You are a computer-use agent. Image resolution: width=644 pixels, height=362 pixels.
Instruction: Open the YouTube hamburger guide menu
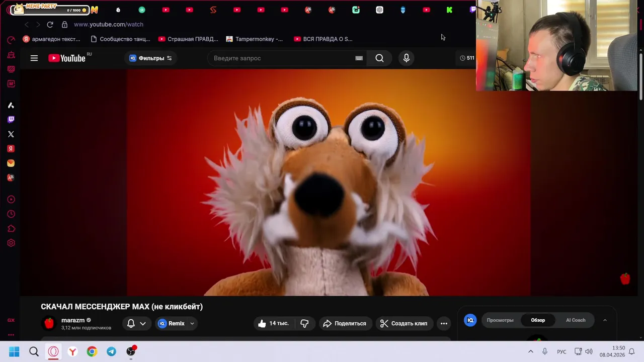34,58
